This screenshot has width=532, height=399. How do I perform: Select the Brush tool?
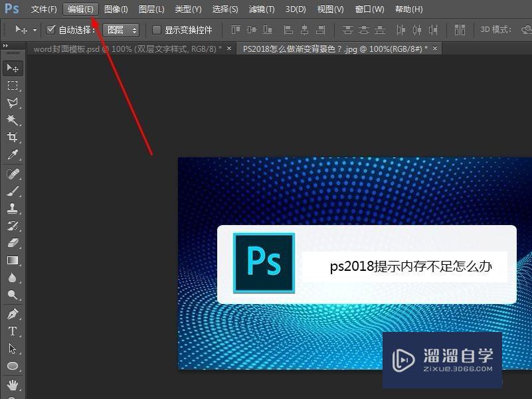pyautogui.click(x=12, y=191)
